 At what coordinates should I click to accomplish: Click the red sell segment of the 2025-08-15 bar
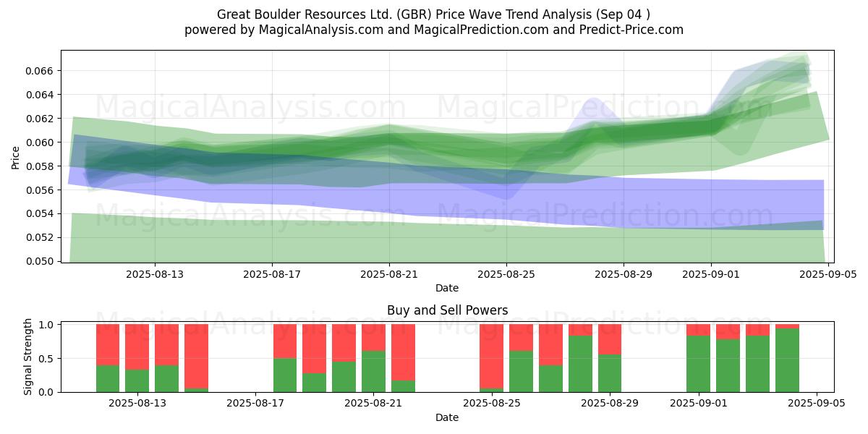click(x=196, y=357)
